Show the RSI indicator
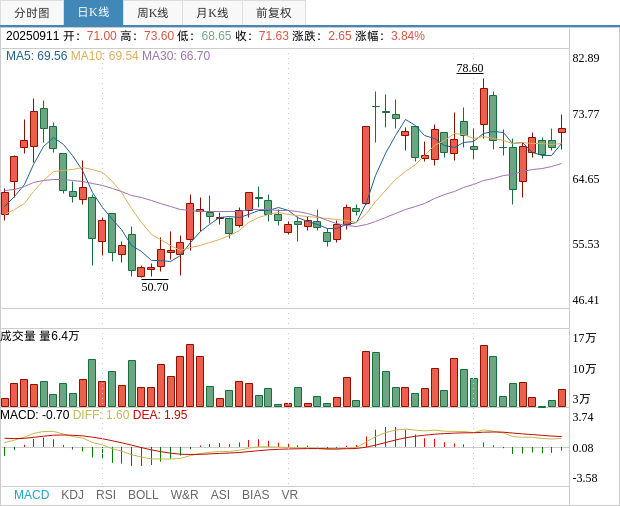620x506 pixels. point(106,495)
